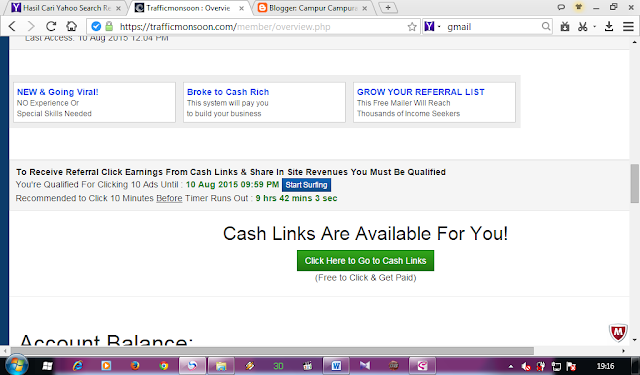
Task: Open the Yahoo search engine selector
Action: 433,27
